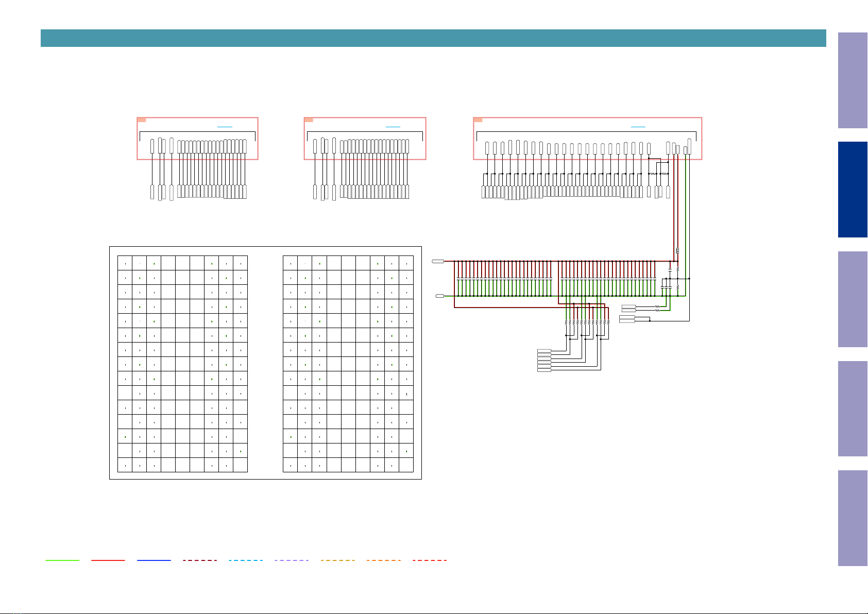Click the purple dashed legend line
The height and width of the screenshot is (614, 868).
(292, 560)
